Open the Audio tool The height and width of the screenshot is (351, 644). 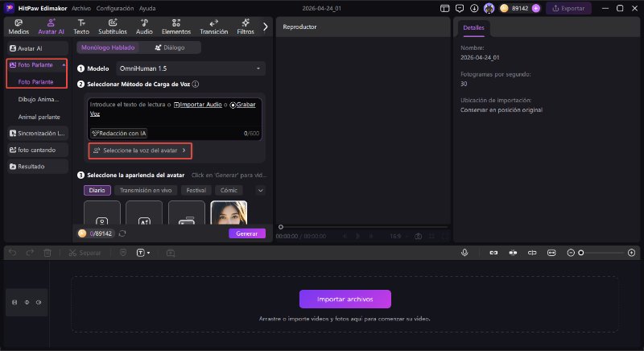point(144,27)
